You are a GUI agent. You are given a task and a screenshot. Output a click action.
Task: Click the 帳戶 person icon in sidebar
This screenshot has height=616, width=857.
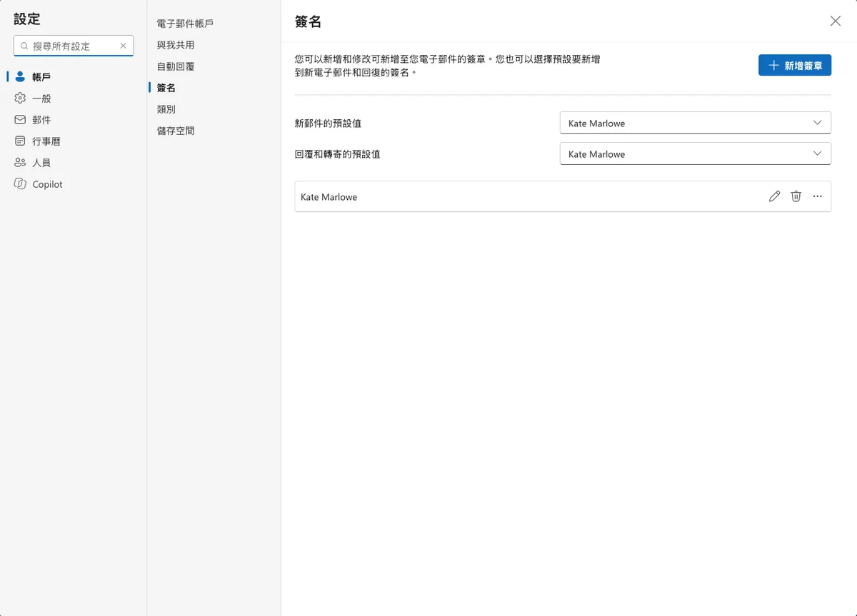(20, 76)
